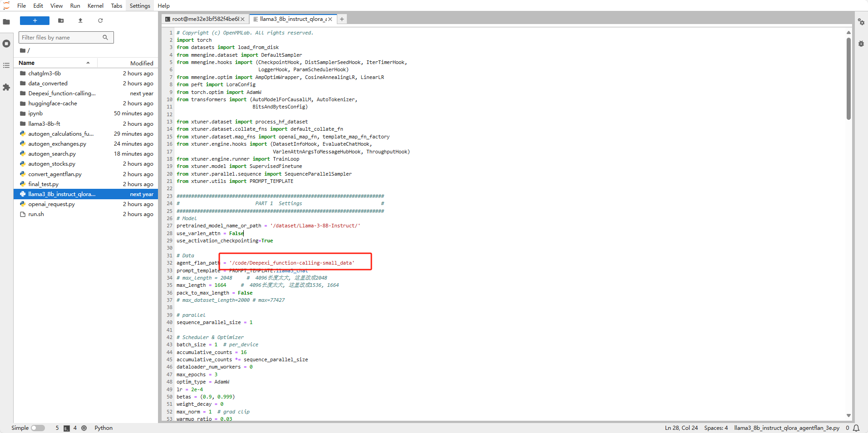Open the Extension Manager puzzle icon
This screenshot has width=868, height=433.
tap(6, 87)
